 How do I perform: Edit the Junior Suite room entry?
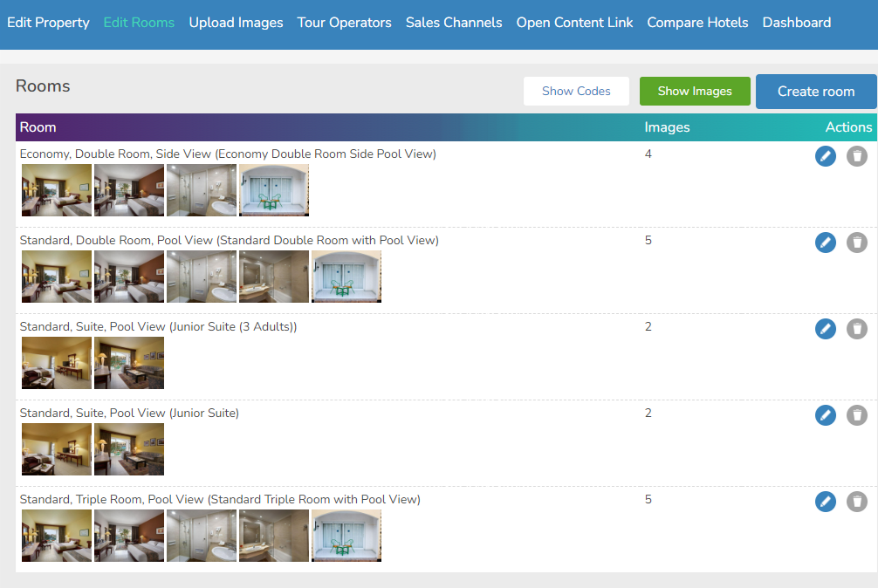826,415
